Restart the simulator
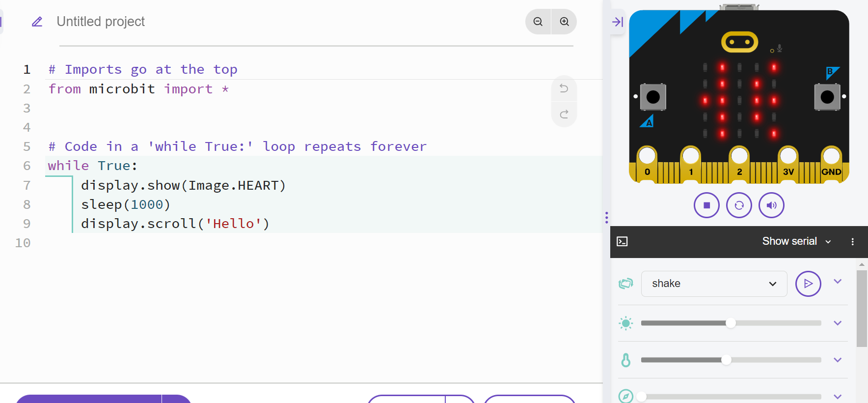 pos(739,205)
